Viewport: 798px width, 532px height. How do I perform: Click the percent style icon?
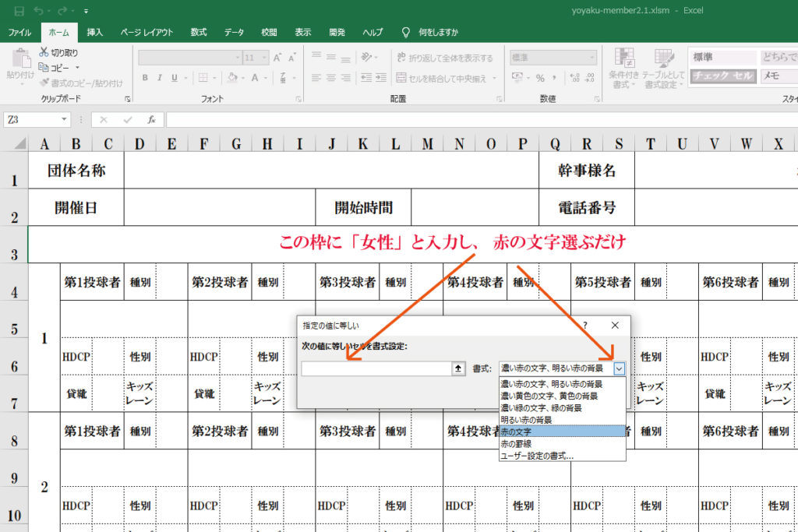click(540, 78)
